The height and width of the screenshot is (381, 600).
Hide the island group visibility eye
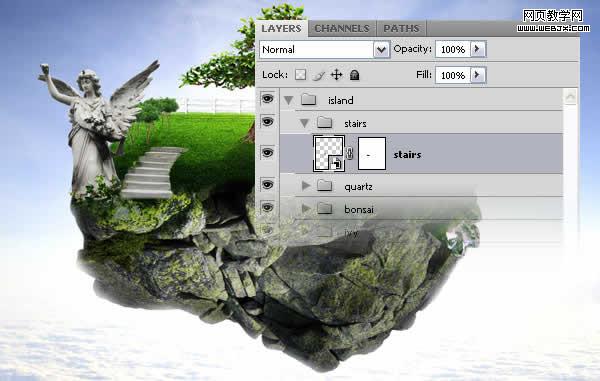point(267,99)
